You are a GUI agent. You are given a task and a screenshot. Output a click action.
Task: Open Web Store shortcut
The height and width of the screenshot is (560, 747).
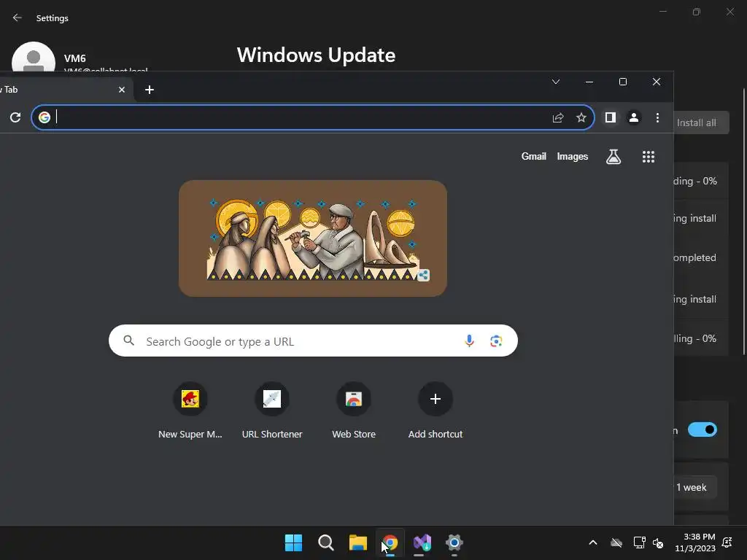[x=354, y=410]
